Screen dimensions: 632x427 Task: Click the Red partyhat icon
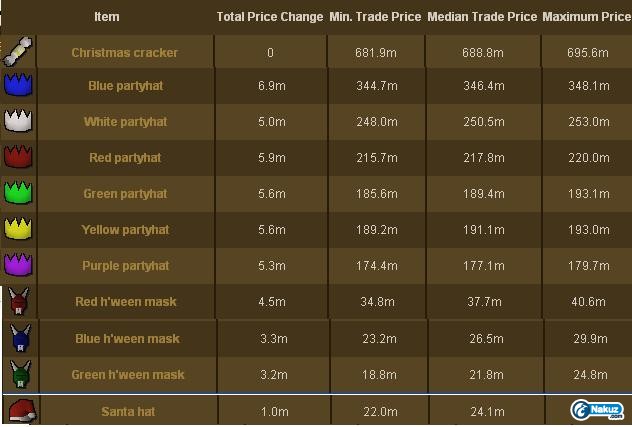pos(18,158)
